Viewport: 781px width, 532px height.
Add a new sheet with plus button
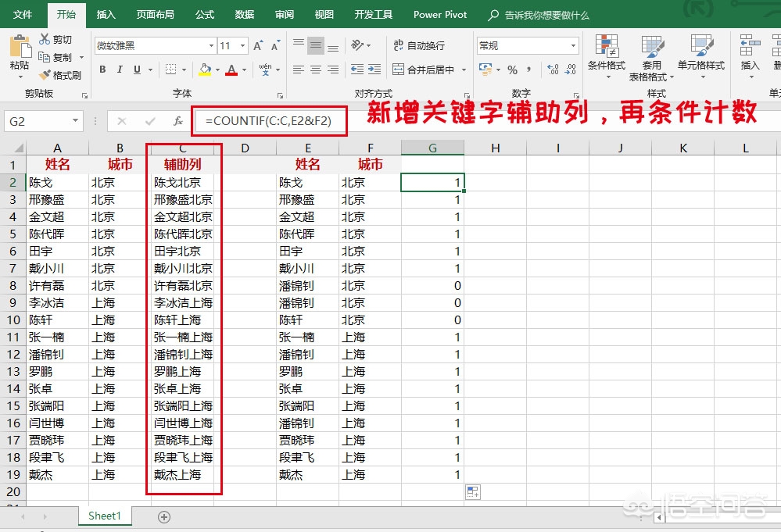(164, 516)
